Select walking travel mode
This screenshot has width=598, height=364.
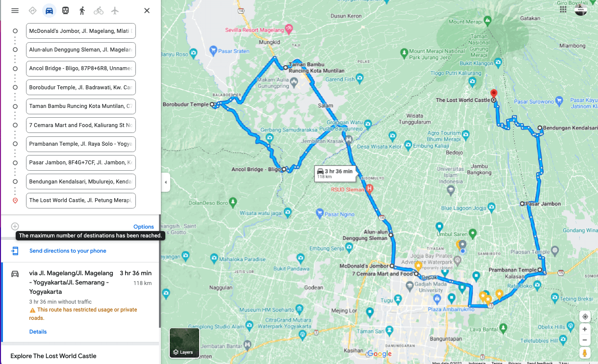(x=82, y=11)
